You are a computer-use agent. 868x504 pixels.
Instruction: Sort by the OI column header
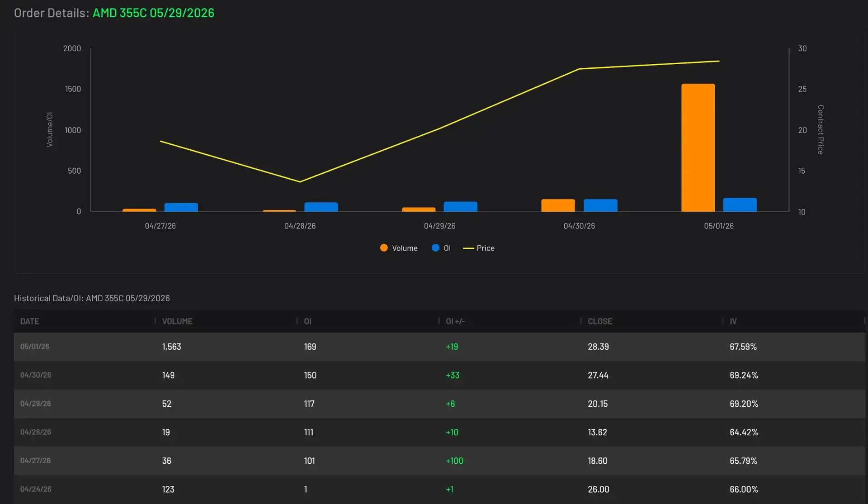tap(307, 321)
